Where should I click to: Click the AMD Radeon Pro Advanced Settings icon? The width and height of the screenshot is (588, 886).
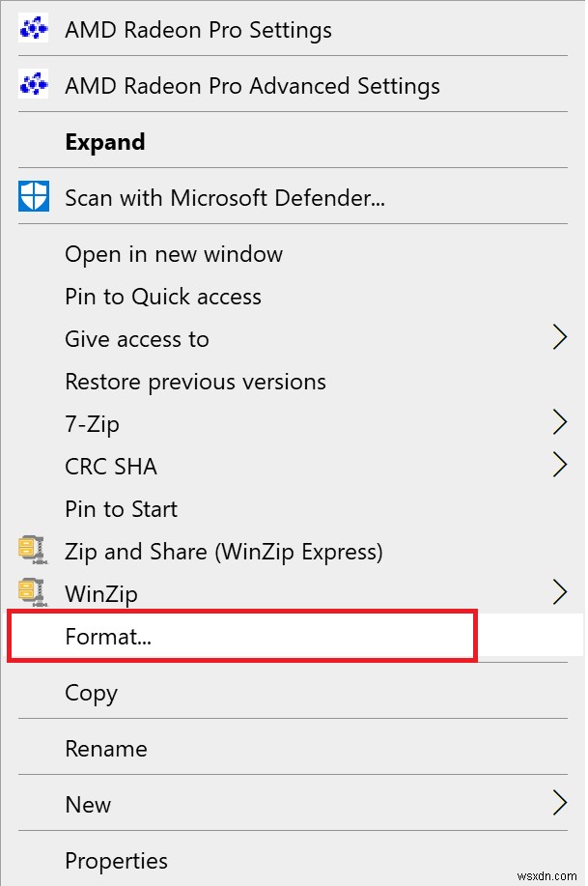click(x=32, y=84)
